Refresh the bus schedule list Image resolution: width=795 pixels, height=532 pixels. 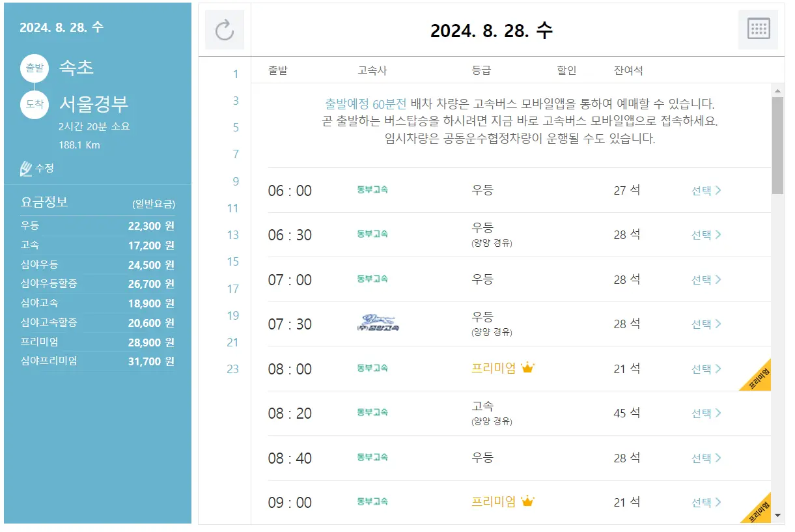225,31
